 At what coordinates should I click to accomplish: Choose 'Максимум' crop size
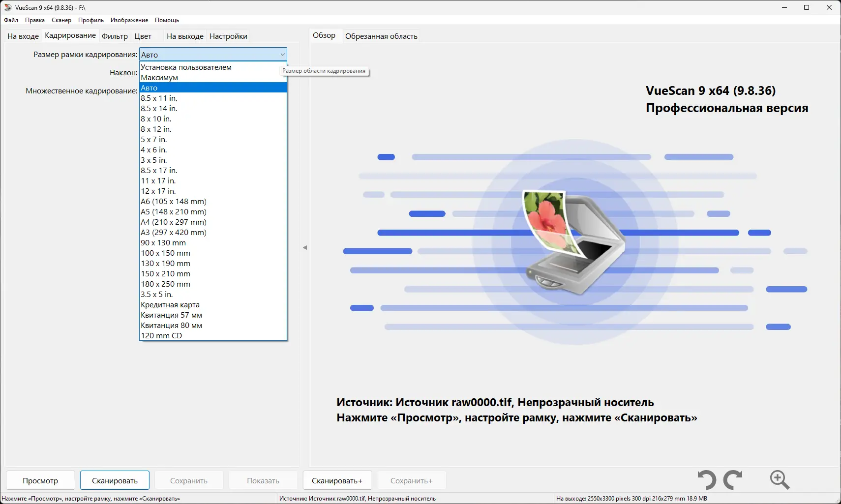[x=213, y=78]
